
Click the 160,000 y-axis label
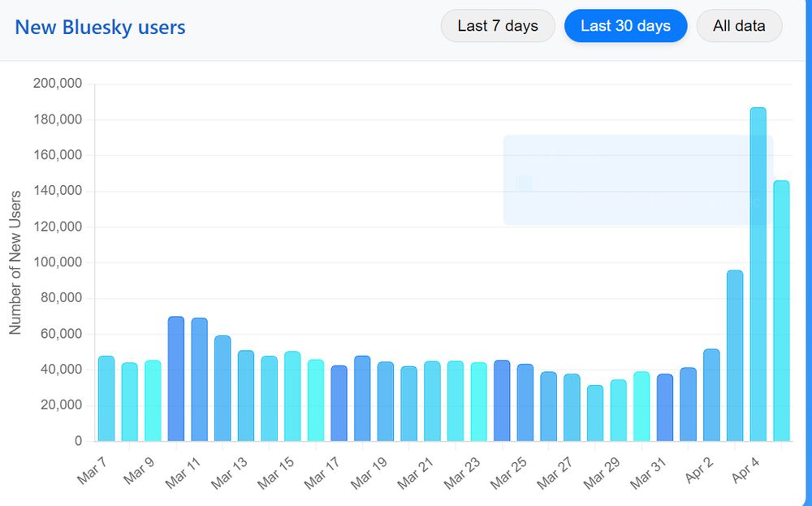pyautogui.click(x=58, y=155)
